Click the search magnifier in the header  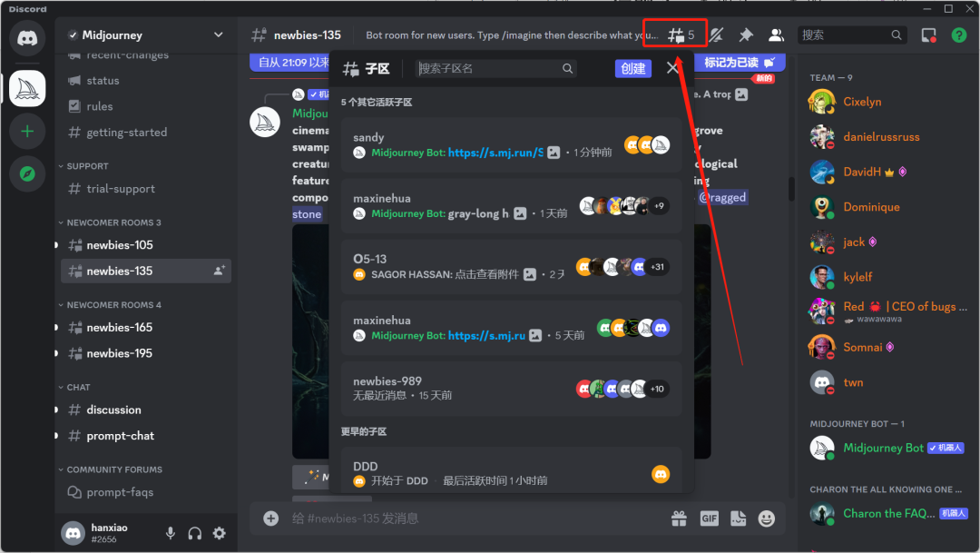pos(897,35)
